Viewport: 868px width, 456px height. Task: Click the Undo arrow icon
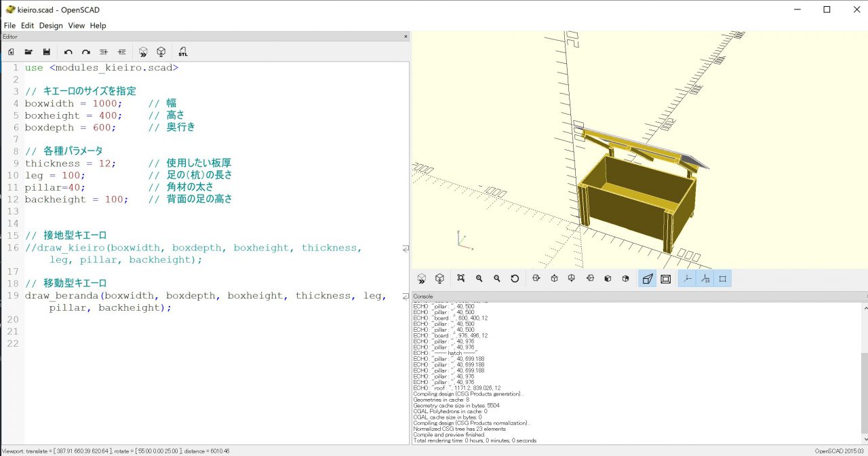click(68, 52)
